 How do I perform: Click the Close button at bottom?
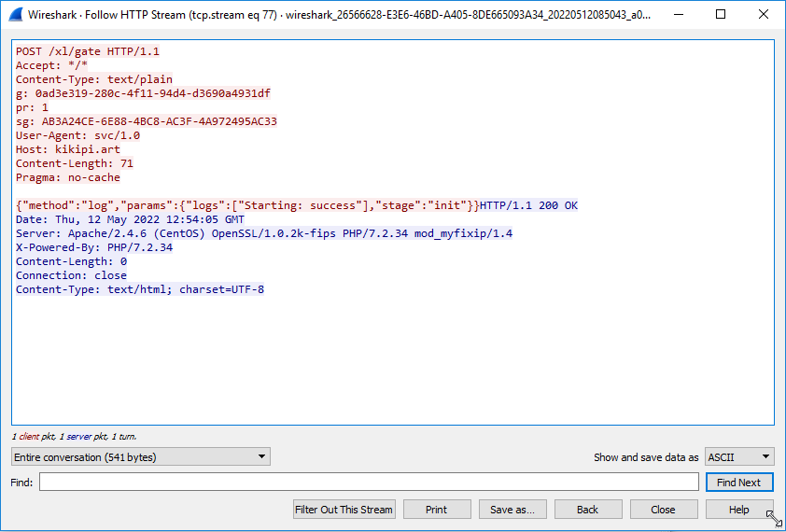click(664, 509)
